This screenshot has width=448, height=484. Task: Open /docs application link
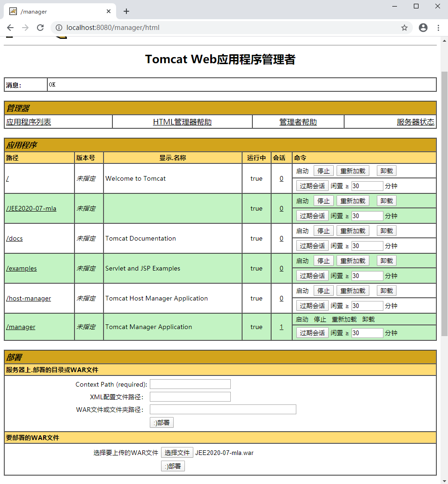pos(15,238)
